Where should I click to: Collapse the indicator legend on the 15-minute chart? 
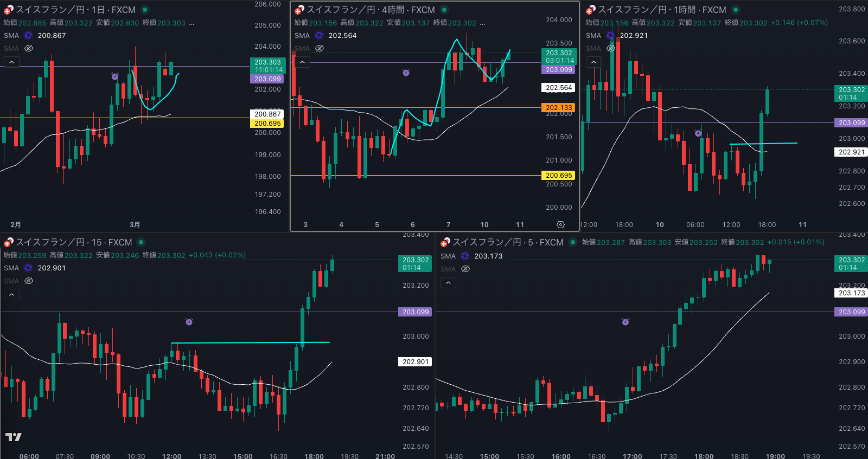click(11, 295)
